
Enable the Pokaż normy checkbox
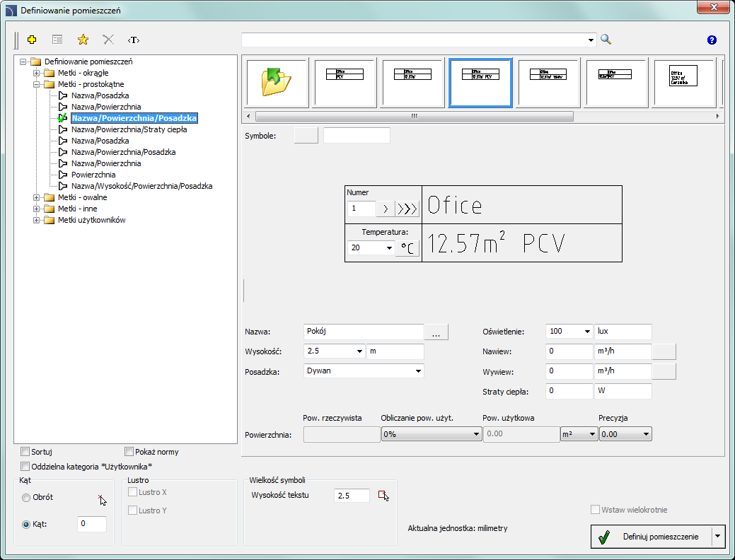pyautogui.click(x=129, y=452)
